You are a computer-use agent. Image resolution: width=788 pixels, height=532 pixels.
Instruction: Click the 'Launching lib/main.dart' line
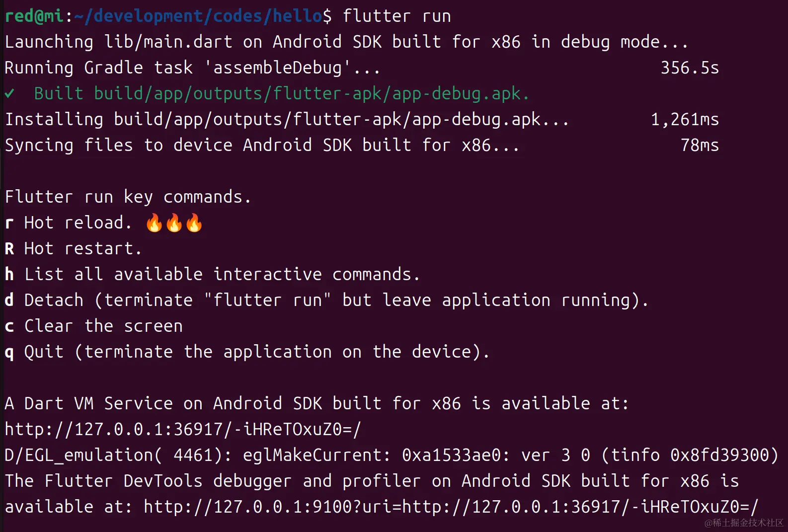tap(346, 42)
